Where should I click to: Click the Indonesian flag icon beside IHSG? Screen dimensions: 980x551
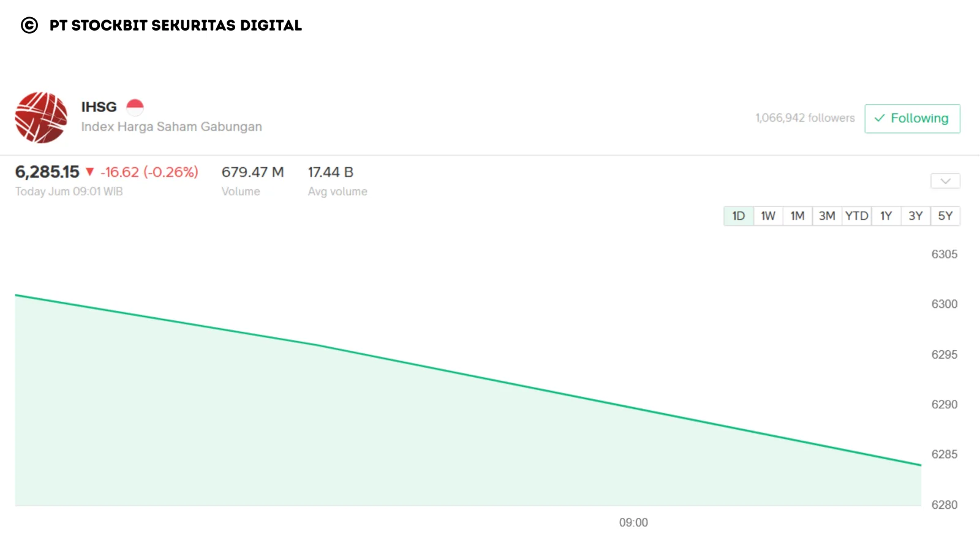pyautogui.click(x=135, y=107)
